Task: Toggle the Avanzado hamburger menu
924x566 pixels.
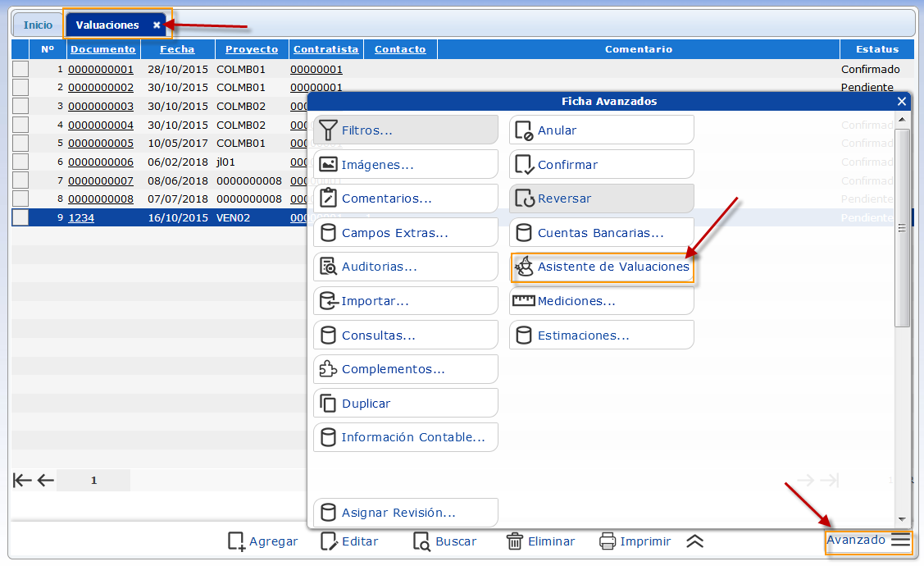Action: click(x=900, y=540)
